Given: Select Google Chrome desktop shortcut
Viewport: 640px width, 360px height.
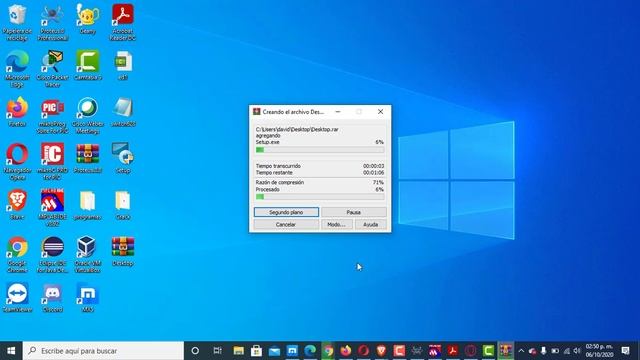Looking at the screenshot, I should click(x=17, y=255).
